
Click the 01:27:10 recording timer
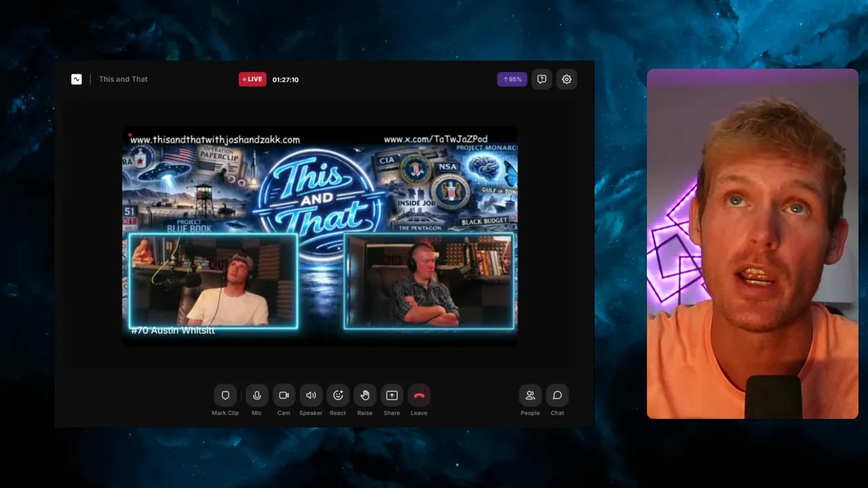pos(285,79)
